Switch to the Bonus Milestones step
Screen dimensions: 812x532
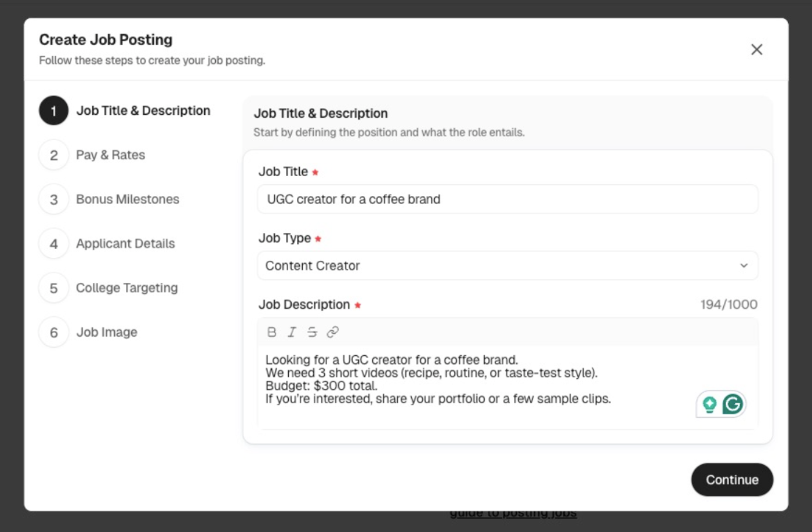[x=128, y=199]
